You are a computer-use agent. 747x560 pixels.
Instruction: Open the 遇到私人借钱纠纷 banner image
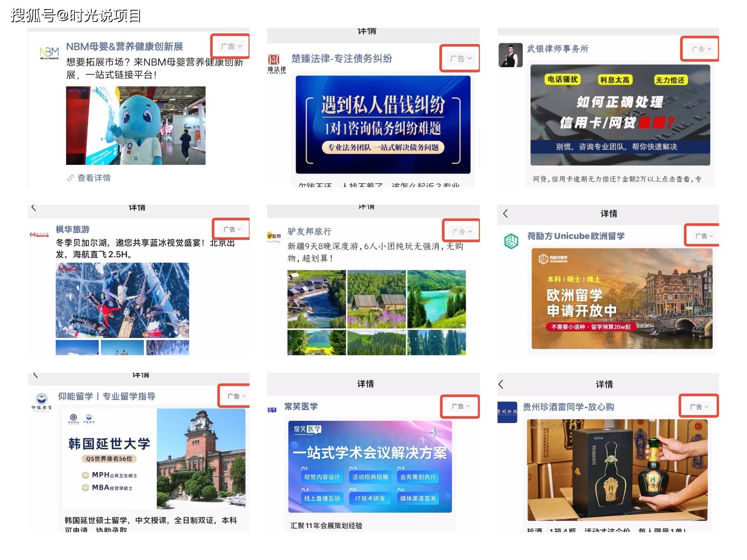pos(383,125)
